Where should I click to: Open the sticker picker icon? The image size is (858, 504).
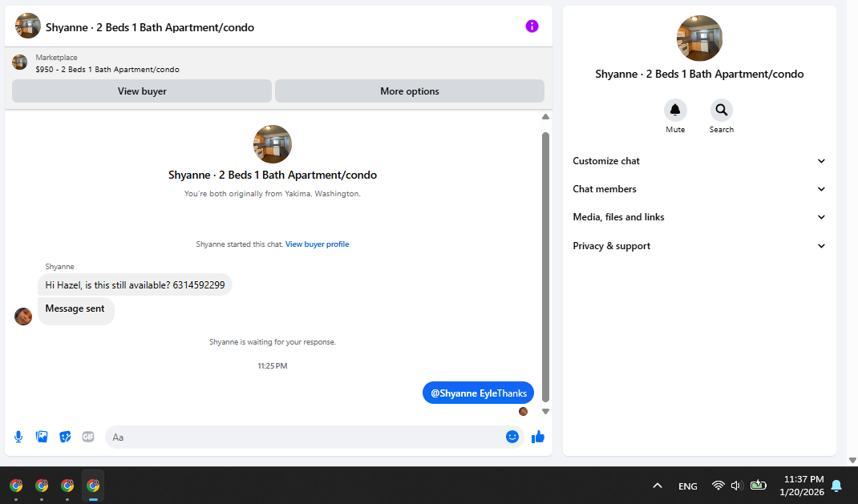[x=65, y=437]
